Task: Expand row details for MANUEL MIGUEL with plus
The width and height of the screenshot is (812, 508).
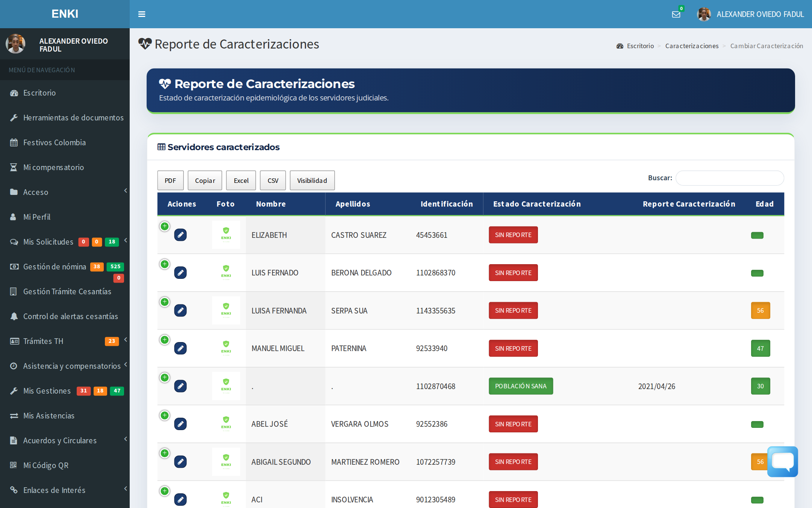Action: pos(165,340)
